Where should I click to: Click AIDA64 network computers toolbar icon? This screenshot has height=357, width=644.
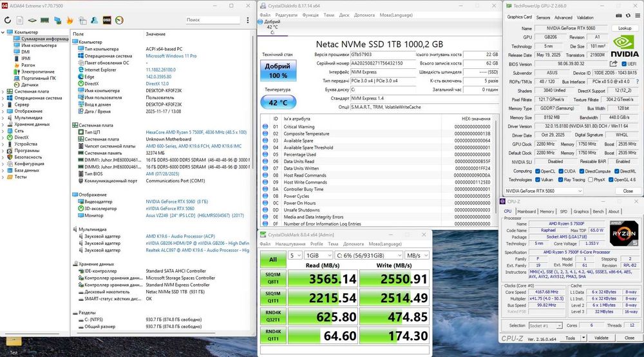point(57,20)
